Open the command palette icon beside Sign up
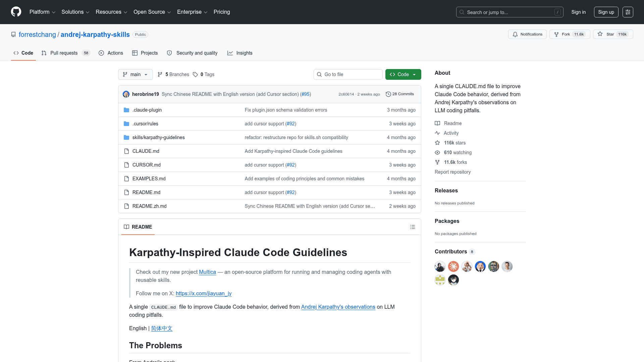The width and height of the screenshot is (644, 362). [x=628, y=12]
